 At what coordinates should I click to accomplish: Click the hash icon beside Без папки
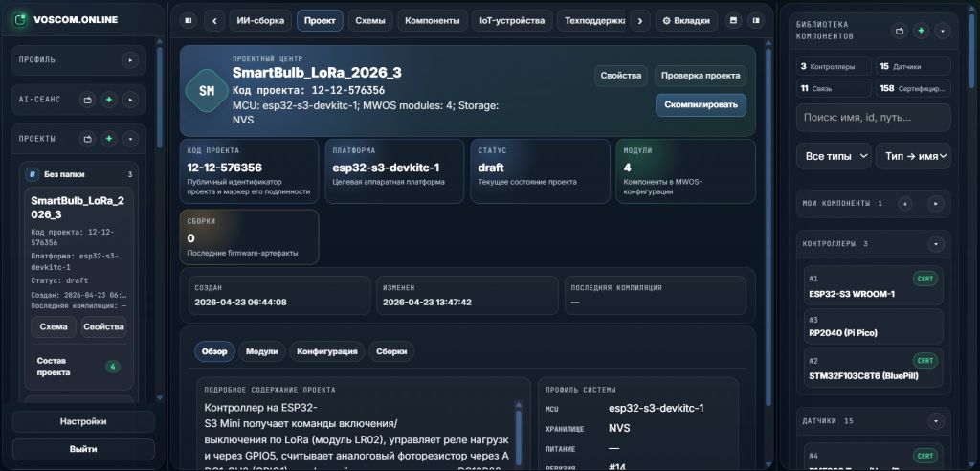33,174
